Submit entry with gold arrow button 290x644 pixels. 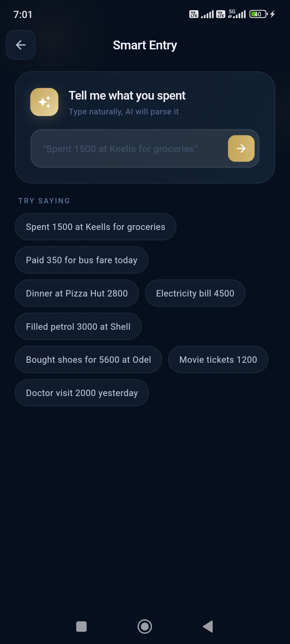click(x=241, y=148)
